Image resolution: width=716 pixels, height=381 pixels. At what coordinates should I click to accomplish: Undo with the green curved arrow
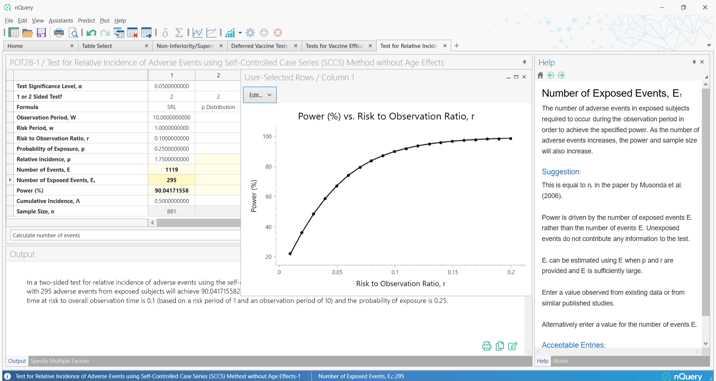pyautogui.click(x=91, y=32)
